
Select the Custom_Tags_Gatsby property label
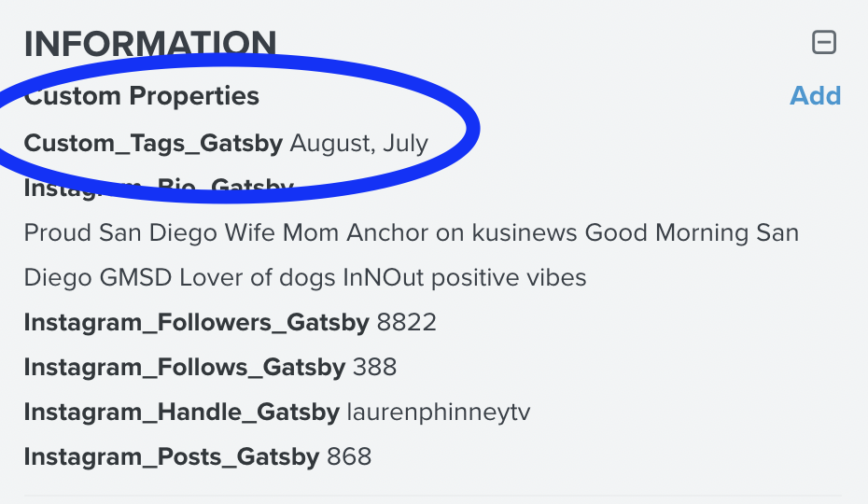pos(153,144)
